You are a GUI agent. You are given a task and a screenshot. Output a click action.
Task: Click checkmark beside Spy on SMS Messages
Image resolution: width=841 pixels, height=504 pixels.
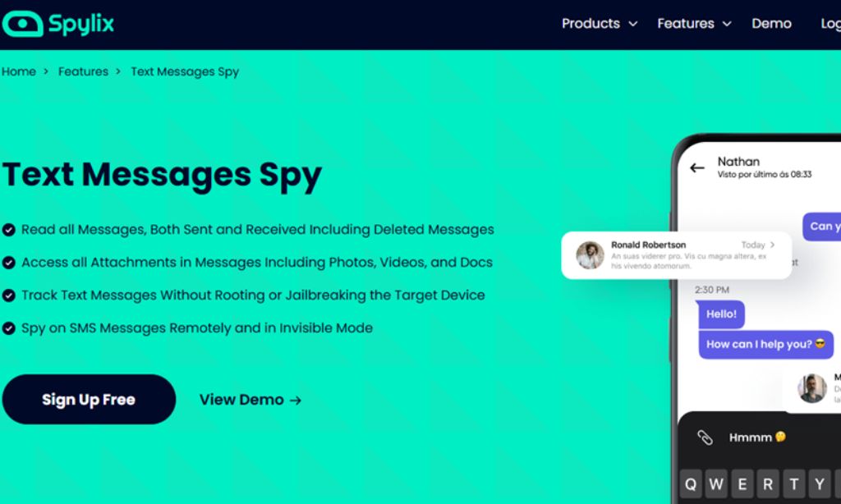(8, 328)
